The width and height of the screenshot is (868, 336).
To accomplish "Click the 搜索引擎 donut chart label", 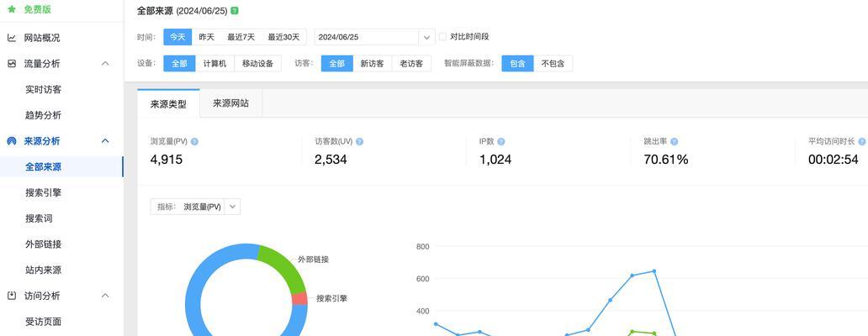I will (x=331, y=298).
